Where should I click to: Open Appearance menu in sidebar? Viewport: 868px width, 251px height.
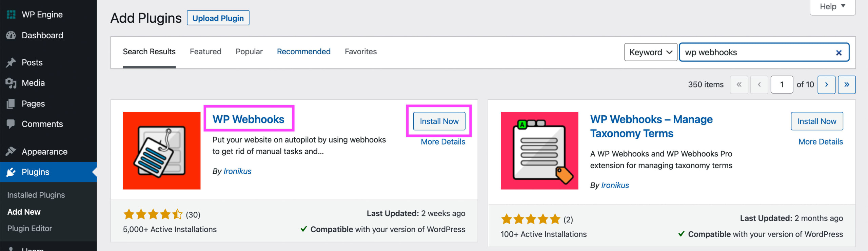coord(44,151)
